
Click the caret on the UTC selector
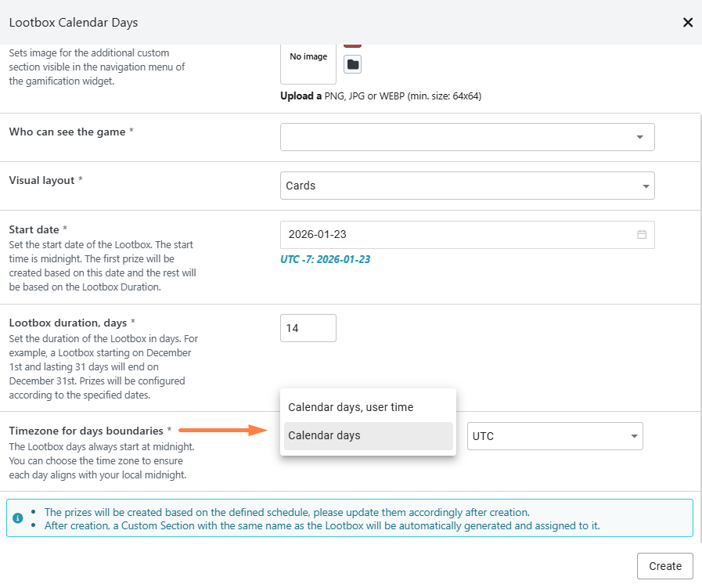(632, 437)
